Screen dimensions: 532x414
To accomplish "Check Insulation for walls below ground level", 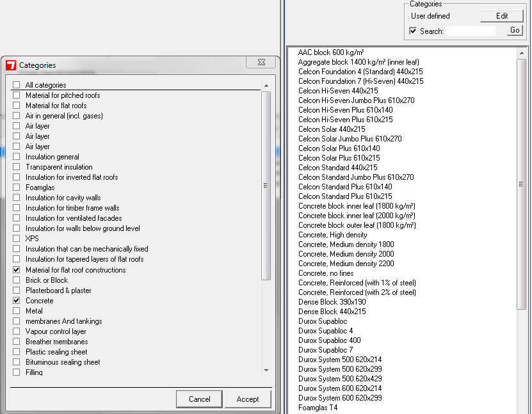I will click(x=16, y=228).
